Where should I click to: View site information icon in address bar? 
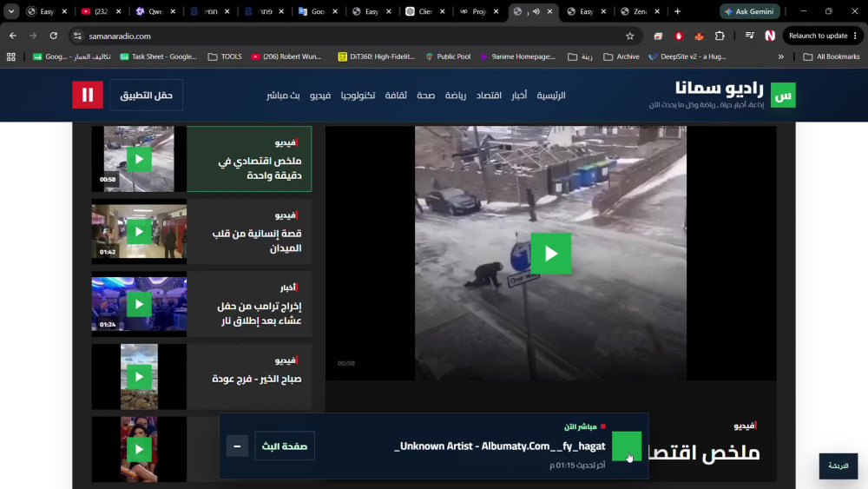coord(77,36)
